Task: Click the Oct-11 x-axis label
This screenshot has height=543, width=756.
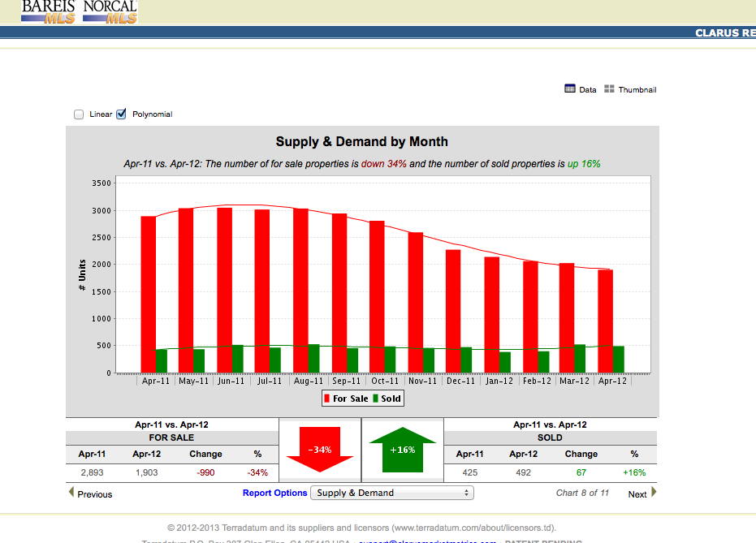Action: coord(385,381)
